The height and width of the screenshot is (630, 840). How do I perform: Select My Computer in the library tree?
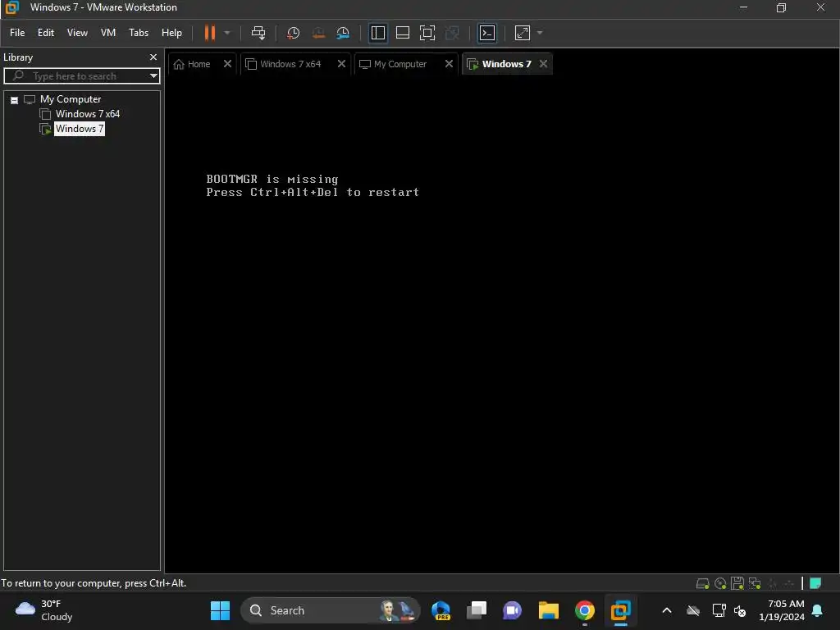pyautogui.click(x=71, y=99)
